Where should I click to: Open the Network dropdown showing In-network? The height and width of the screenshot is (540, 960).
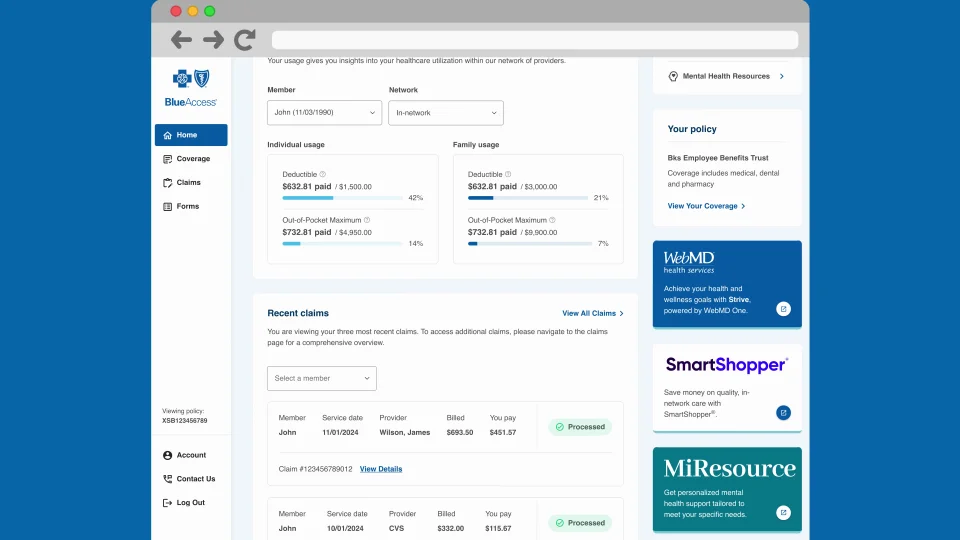click(446, 113)
